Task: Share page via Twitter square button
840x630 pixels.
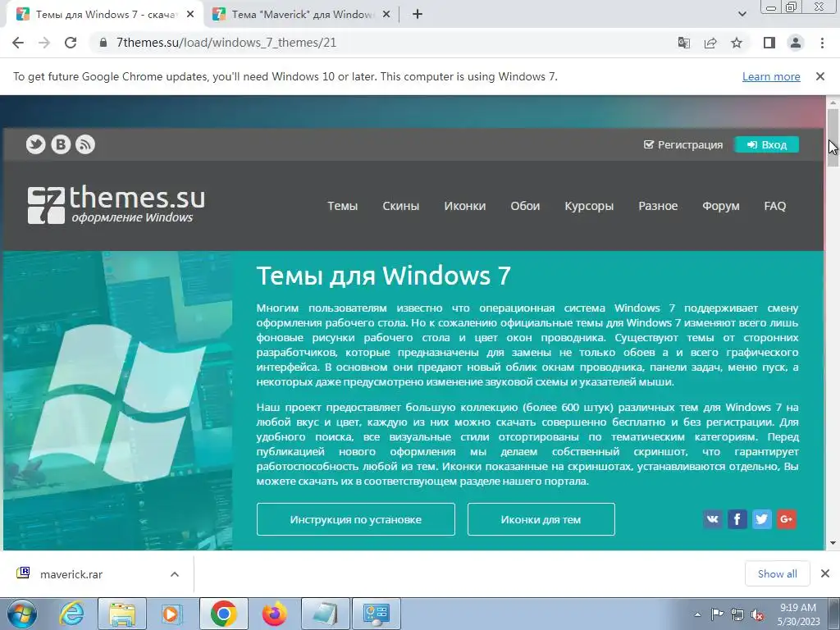Action: (x=762, y=519)
